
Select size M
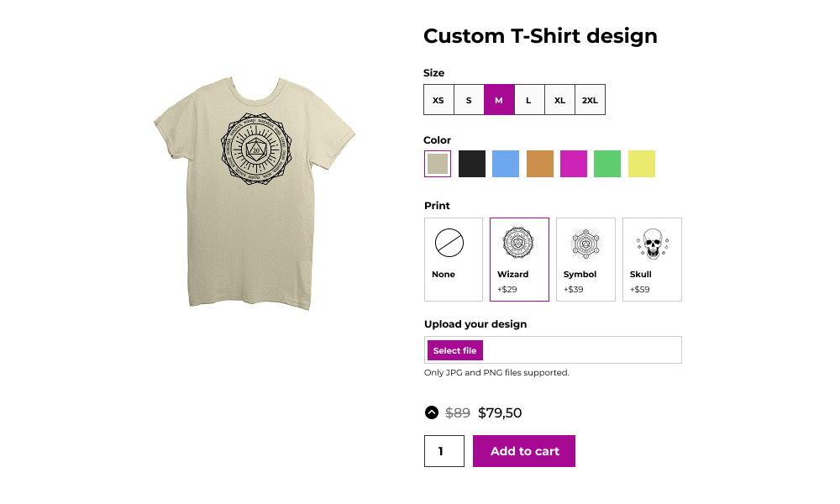(x=499, y=100)
